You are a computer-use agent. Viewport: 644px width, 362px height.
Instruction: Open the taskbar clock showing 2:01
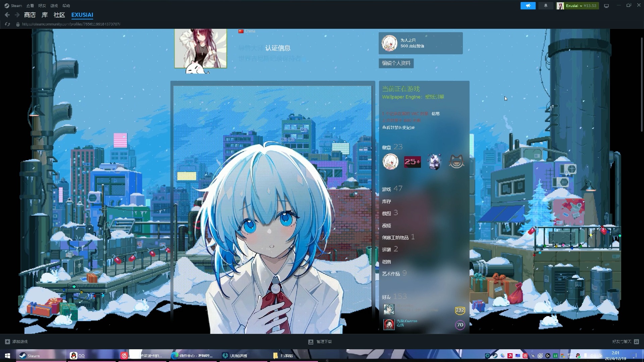[x=615, y=356]
